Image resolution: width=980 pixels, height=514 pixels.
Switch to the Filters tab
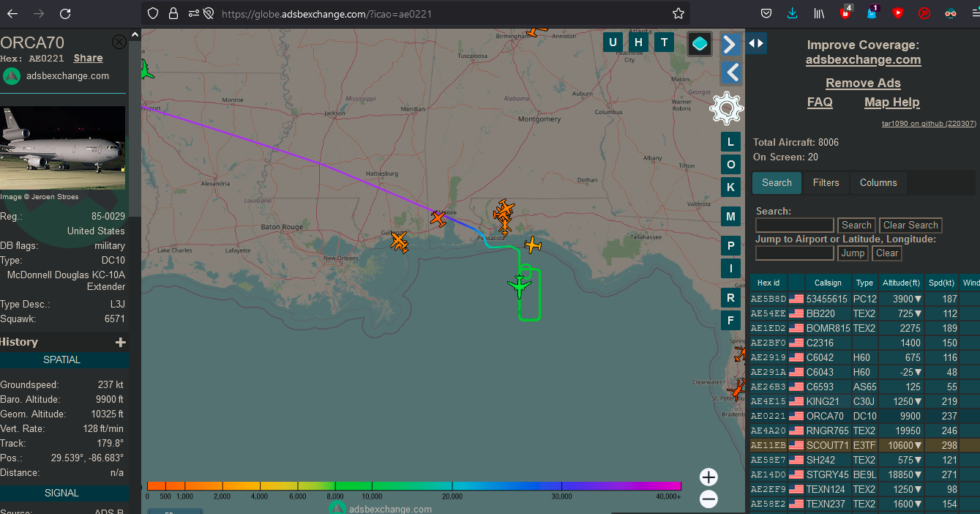(x=826, y=183)
